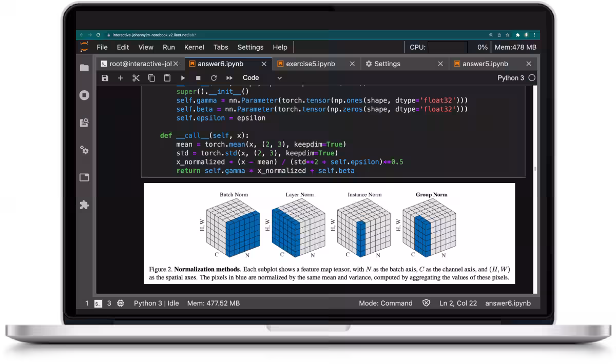Click the Python 3 kernel status circle

coord(532,78)
